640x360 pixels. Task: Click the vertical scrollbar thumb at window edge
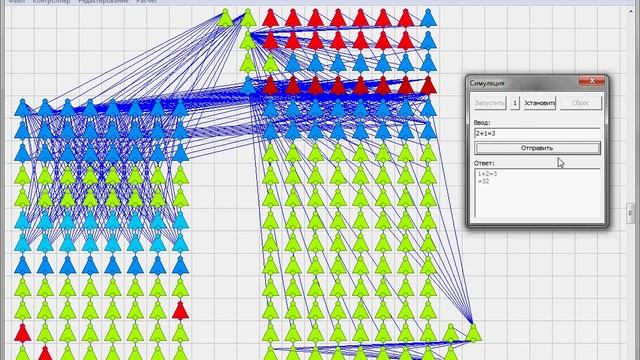coord(631,213)
